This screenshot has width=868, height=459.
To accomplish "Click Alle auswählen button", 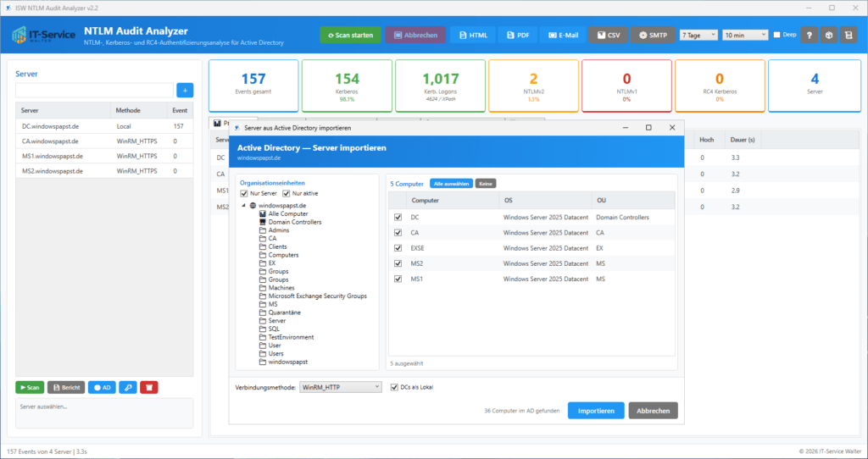I will 451,184.
